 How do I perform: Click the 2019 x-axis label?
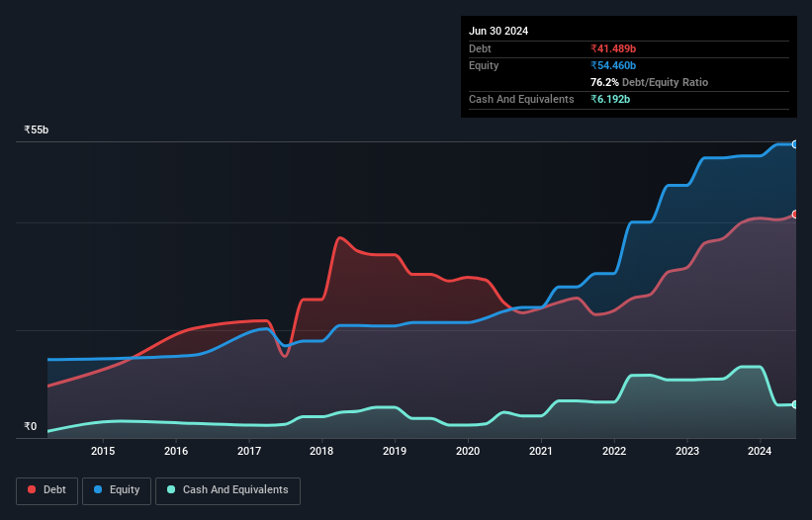click(x=395, y=451)
